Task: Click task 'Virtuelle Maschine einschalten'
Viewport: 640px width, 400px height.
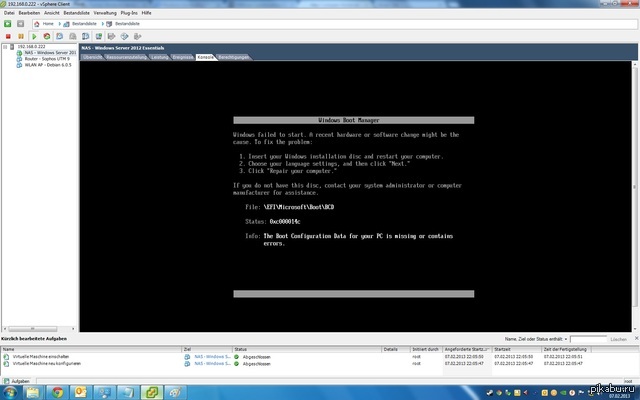Action: coord(41,357)
